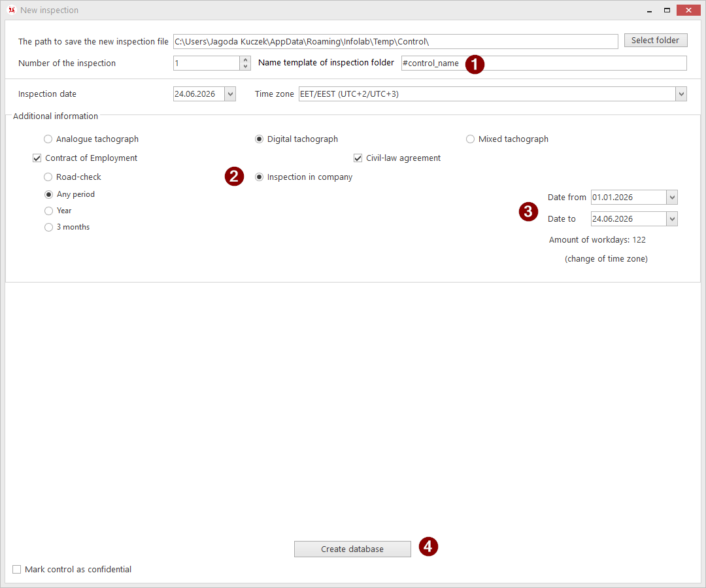Toggle the Contract of Employment checkbox

point(37,158)
